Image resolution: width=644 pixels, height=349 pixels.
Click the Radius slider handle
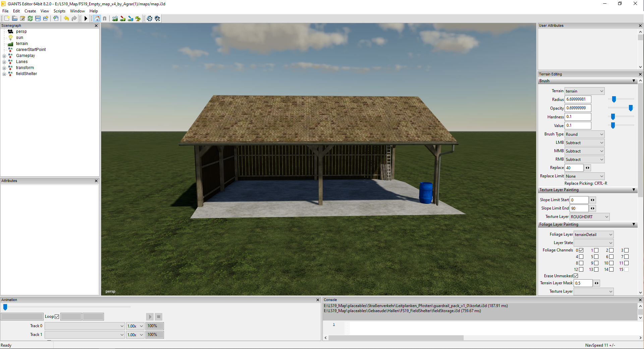click(x=614, y=99)
